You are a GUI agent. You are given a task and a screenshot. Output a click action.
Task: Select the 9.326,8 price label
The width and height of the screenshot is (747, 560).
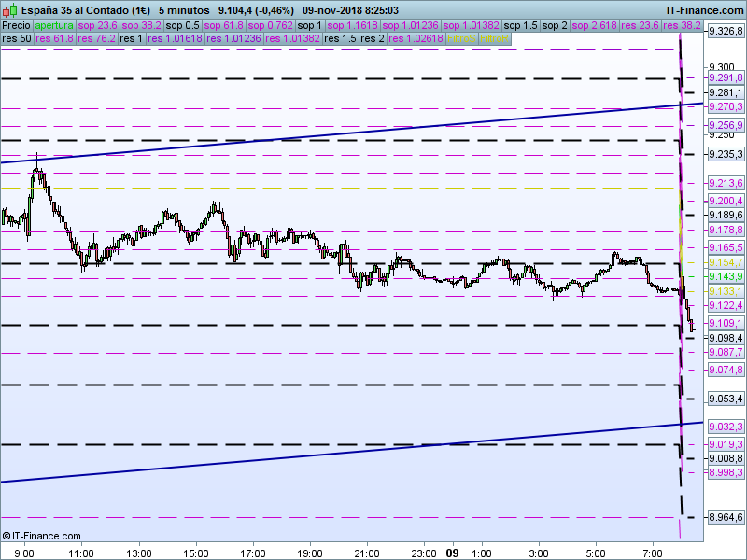[x=726, y=32]
